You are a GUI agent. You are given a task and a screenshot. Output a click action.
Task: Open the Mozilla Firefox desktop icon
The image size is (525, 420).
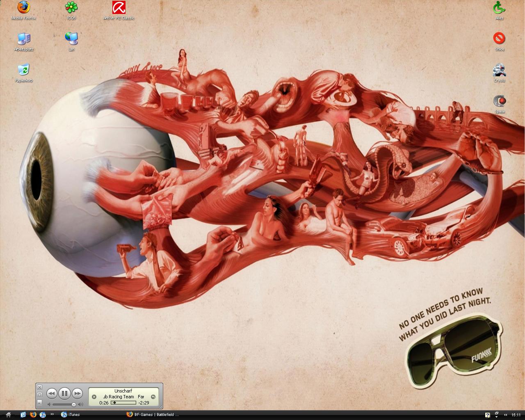tap(23, 11)
